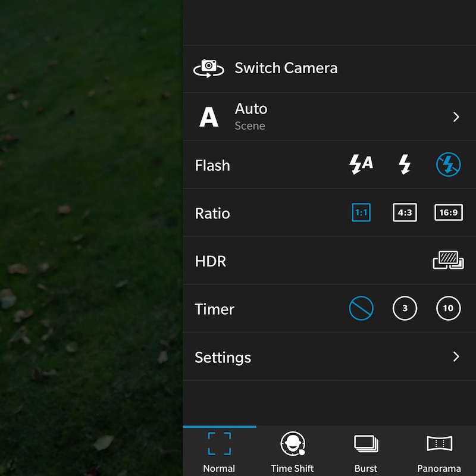Turn flash always on

coord(405,164)
